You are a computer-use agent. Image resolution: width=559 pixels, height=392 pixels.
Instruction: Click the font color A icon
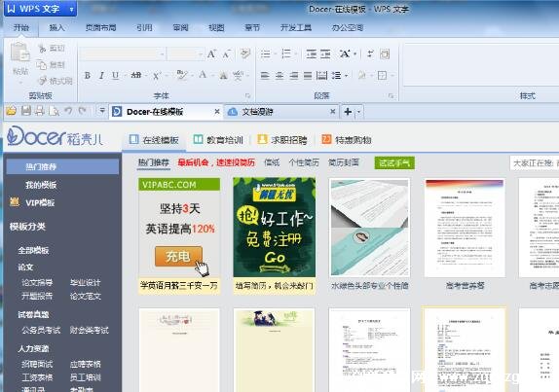coord(203,75)
